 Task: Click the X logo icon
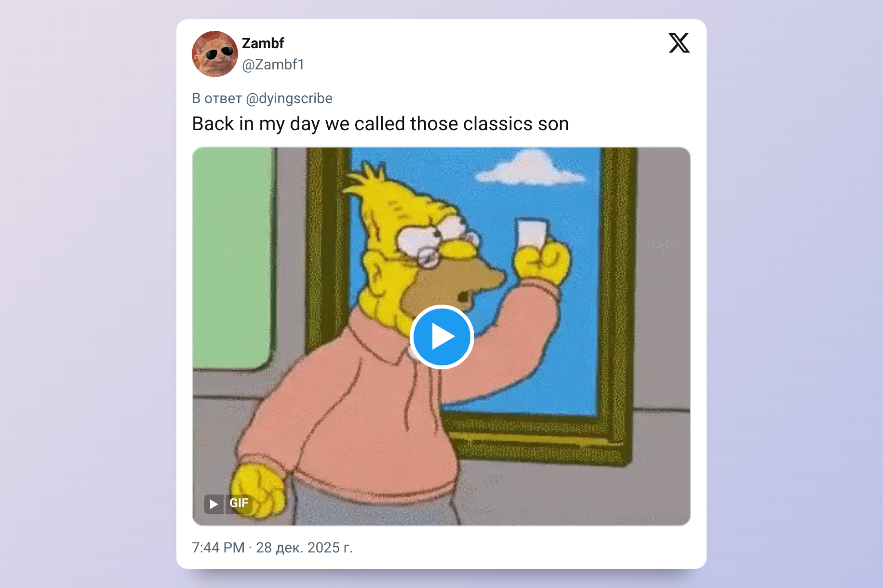point(679,43)
